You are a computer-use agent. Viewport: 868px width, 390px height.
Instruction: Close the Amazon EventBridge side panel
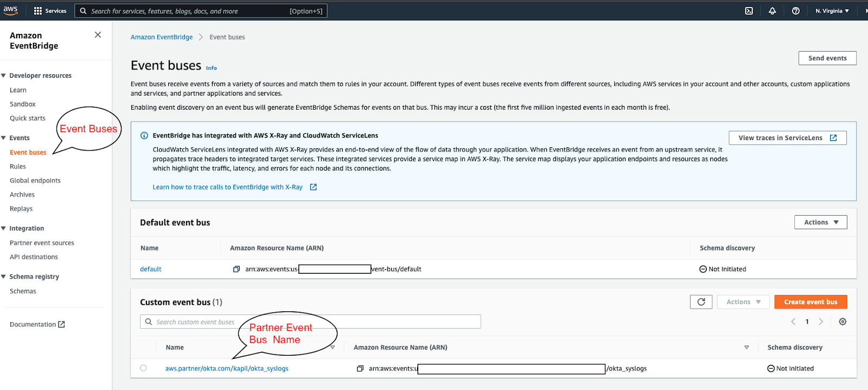(98, 35)
